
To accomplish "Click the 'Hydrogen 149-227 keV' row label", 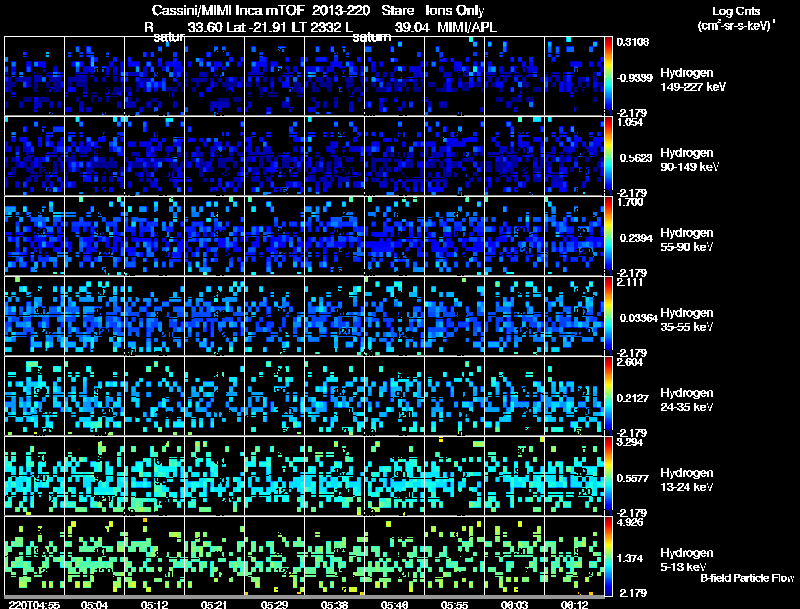I will click(693, 80).
